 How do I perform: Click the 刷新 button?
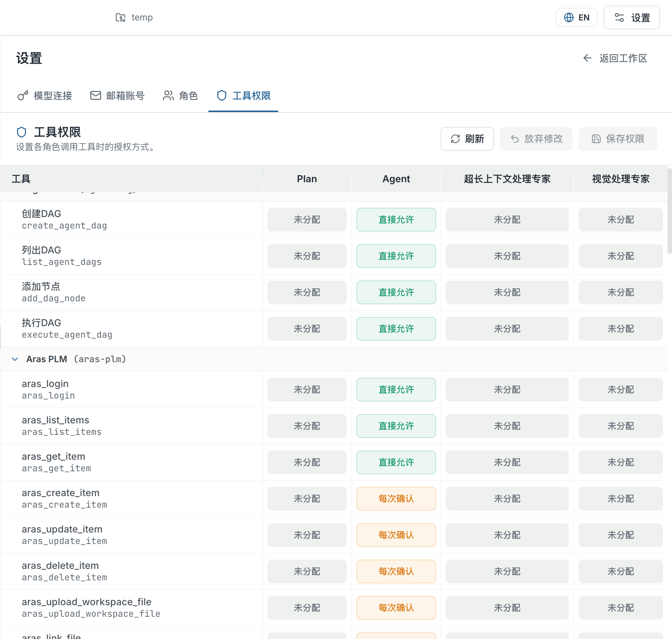[x=467, y=139]
